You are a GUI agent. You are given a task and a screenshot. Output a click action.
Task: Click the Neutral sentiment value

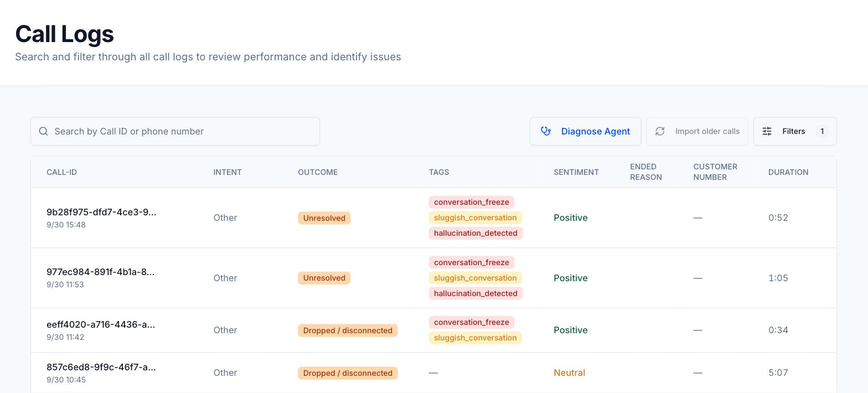coord(569,373)
